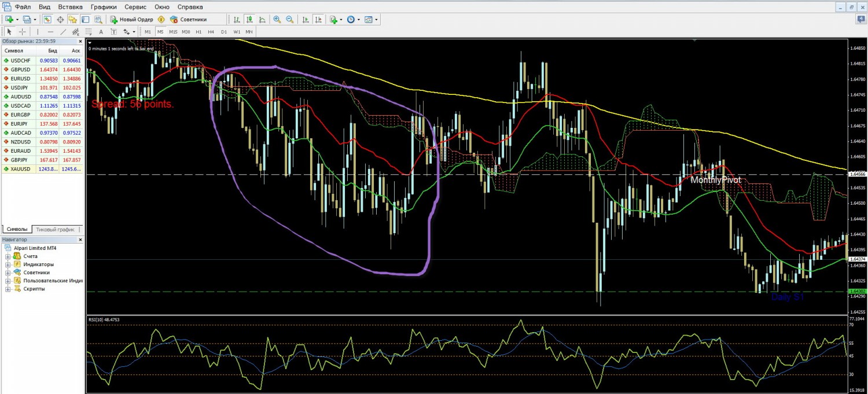This screenshot has width=868, height=394.
Task: Select the GBPUSD symbol row
Action: click(x=42, y=69)
